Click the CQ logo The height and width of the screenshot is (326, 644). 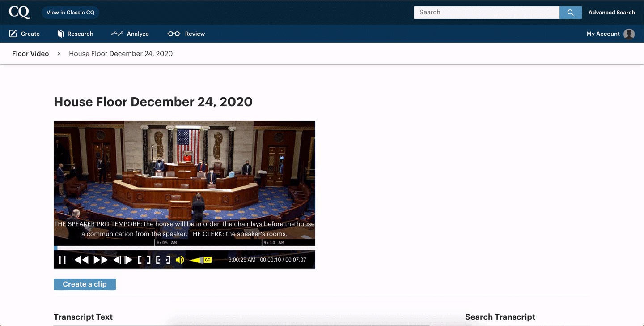pyautogui.click(x=19, y=12)
